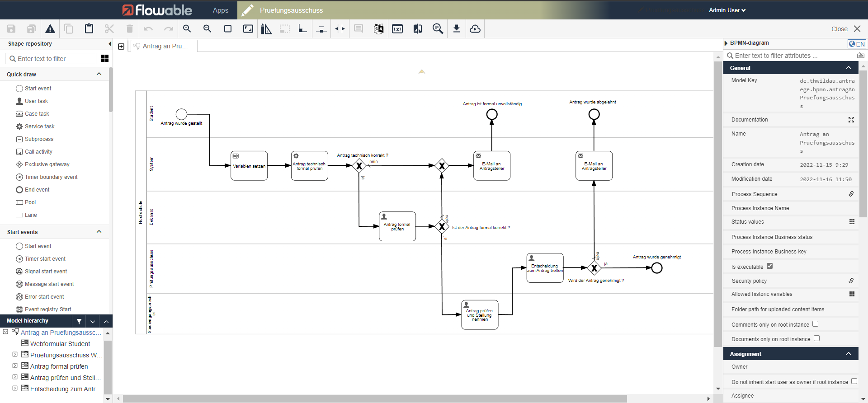Toggle shape repository grid view icon
Image resolution: width=868 pixels, height=403 pixels.
tap(105, 58)
